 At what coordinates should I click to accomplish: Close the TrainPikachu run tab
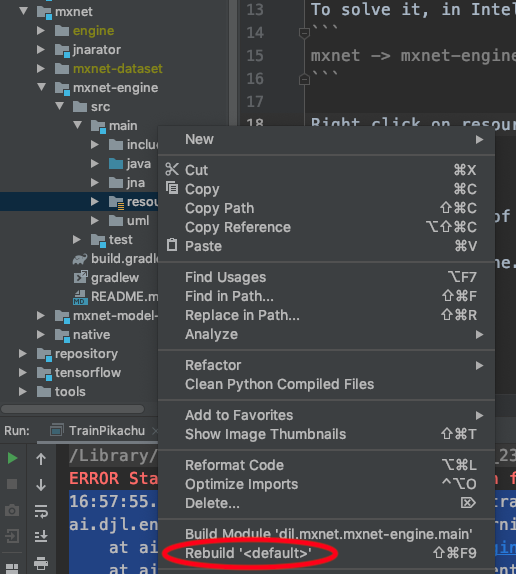155,431
